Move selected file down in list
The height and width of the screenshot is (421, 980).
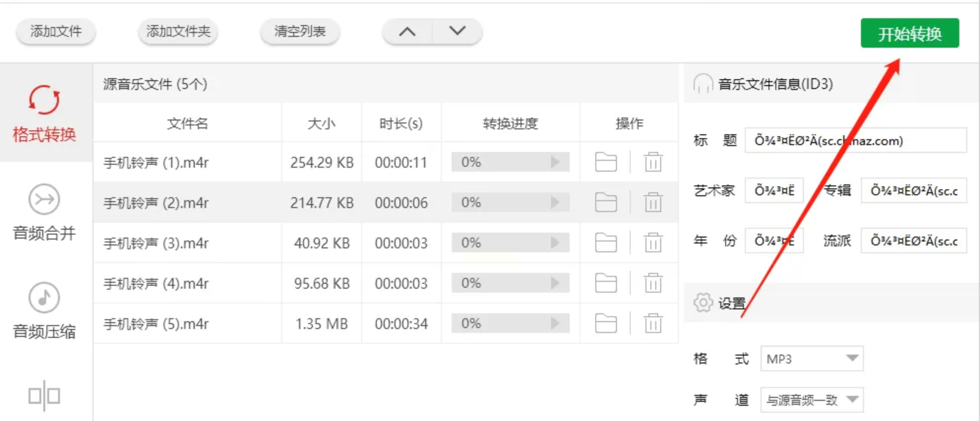[x=457, y=32]
